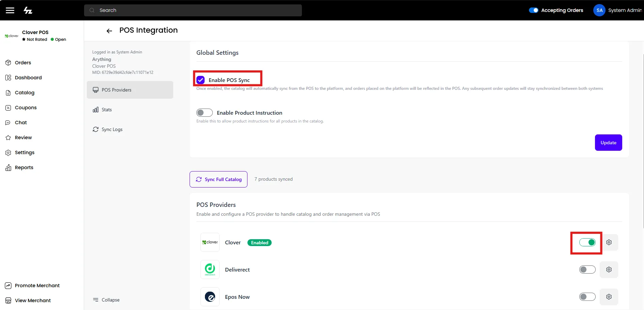Click the lightning logo in top bar

tap(28, 11)
